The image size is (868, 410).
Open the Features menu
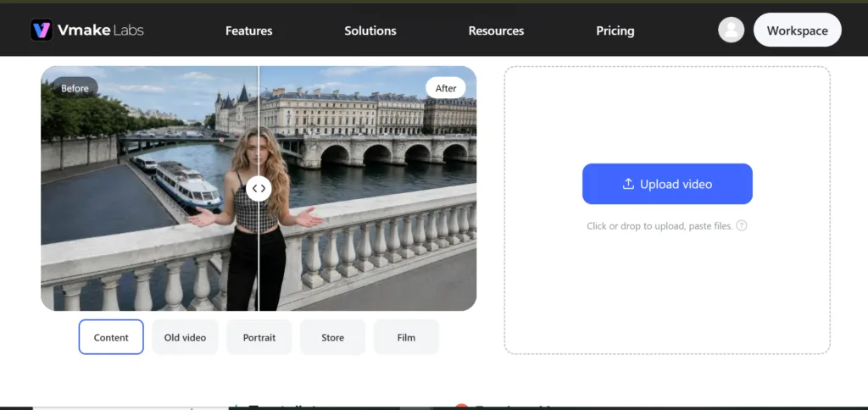click(x=249, y=31)
